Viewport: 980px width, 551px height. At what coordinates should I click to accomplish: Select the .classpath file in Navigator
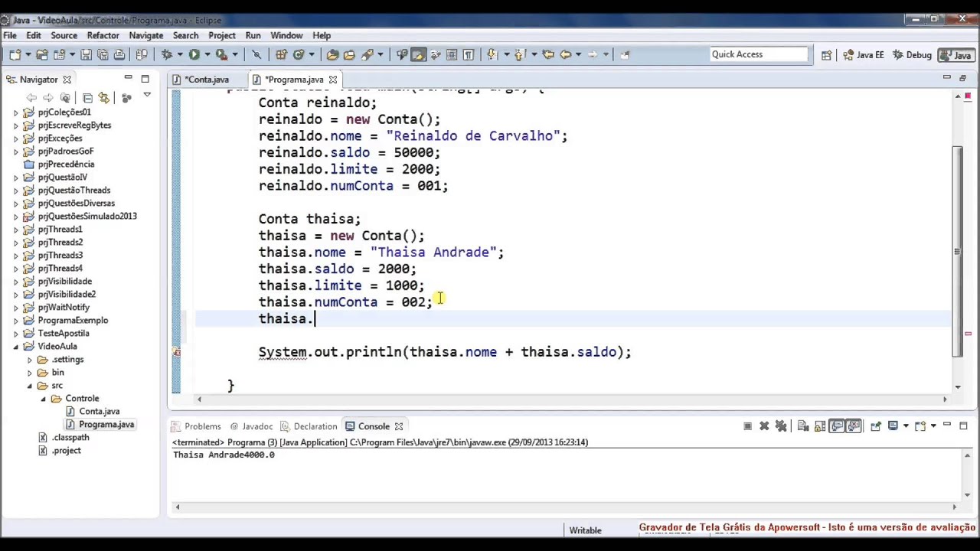coord(70,438)
